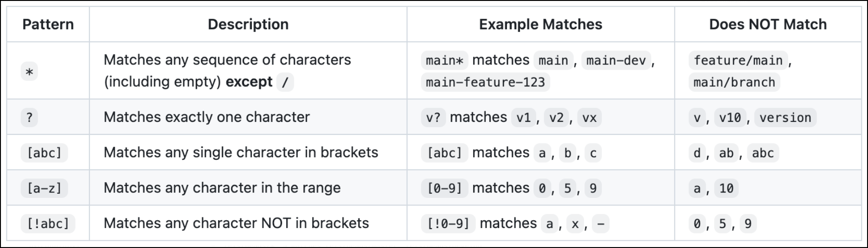
Task: Select the main-dev code snippet
Action: (x=616, y=60)
